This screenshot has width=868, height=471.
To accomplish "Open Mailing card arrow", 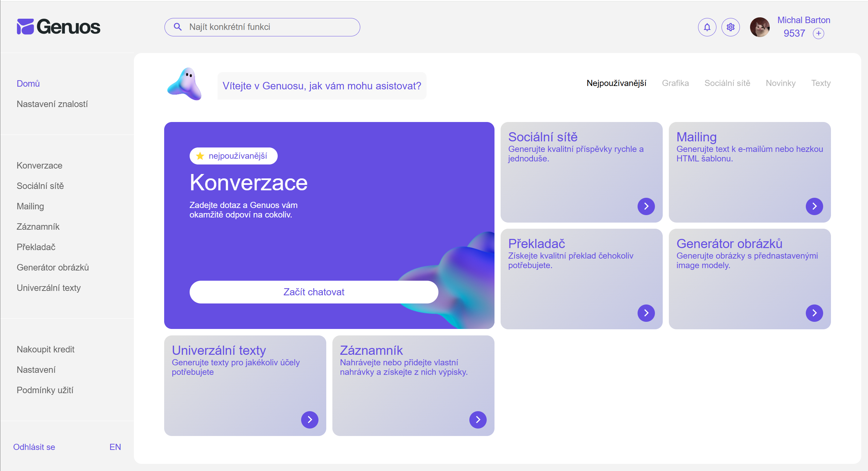I will (x=814, y=206).
